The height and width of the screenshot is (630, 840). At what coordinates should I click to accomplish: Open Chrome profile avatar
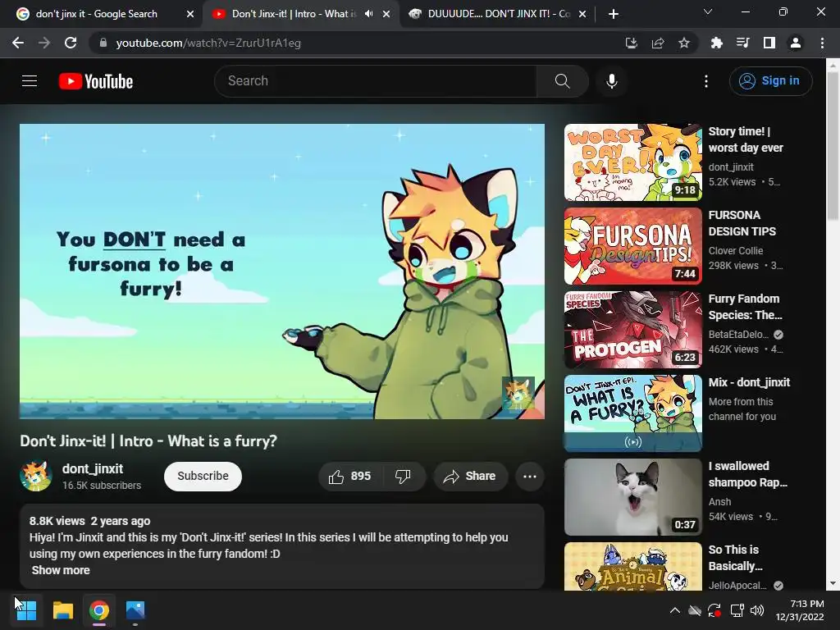pyautogui.click(x=796, y=43)
